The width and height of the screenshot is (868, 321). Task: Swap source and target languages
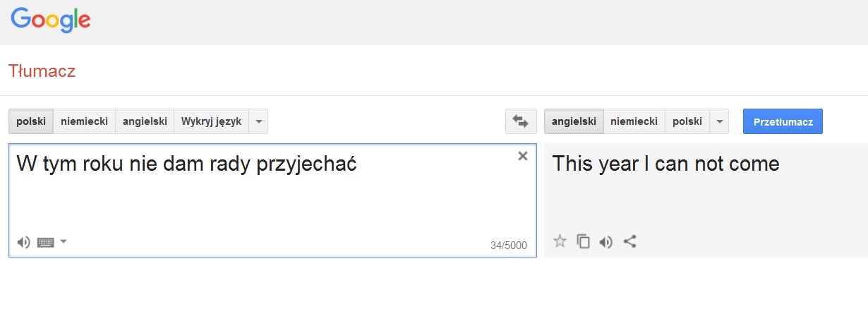coord(521,121)
